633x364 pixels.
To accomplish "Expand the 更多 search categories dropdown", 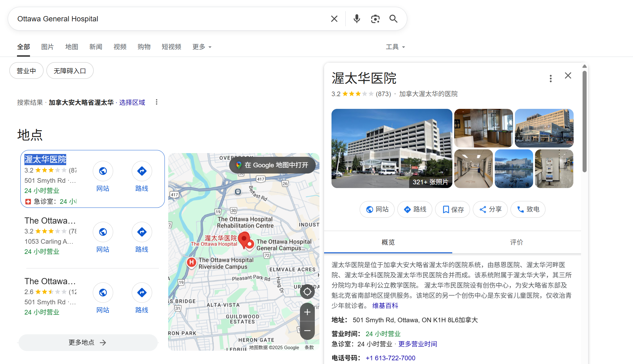I will click(x=202, y=47).
